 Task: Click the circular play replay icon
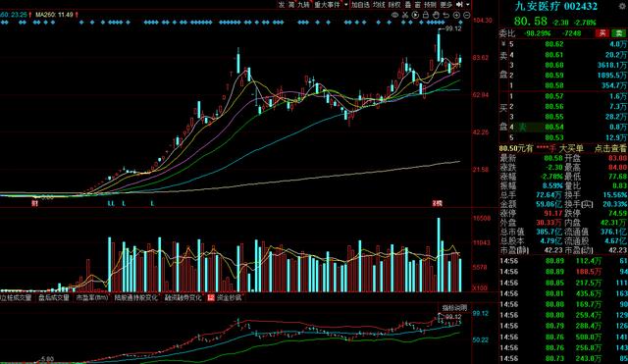pos(415,16)
